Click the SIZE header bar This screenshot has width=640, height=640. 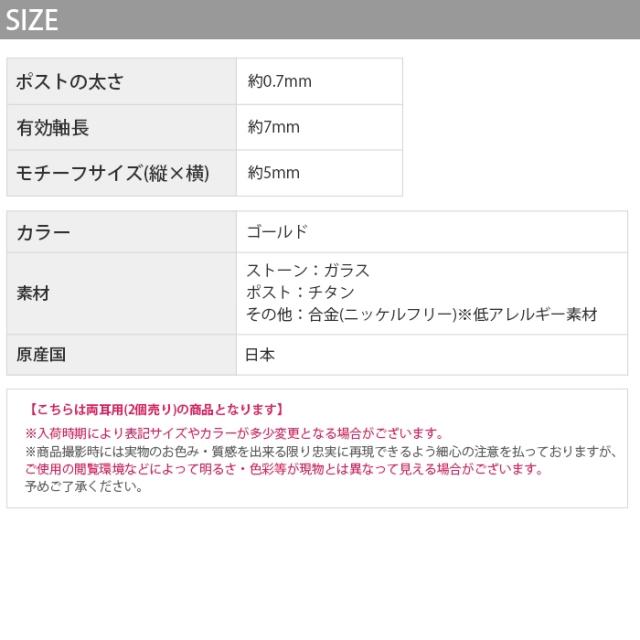click(320, 19)
